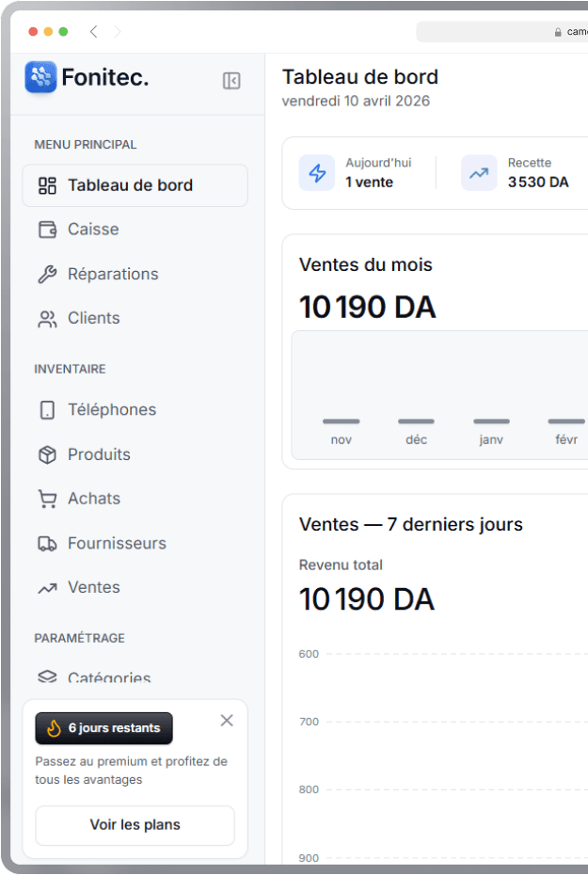Click the forward navigation chevron
The width and height of the screenshot is (588, 875).
point(117,31)
